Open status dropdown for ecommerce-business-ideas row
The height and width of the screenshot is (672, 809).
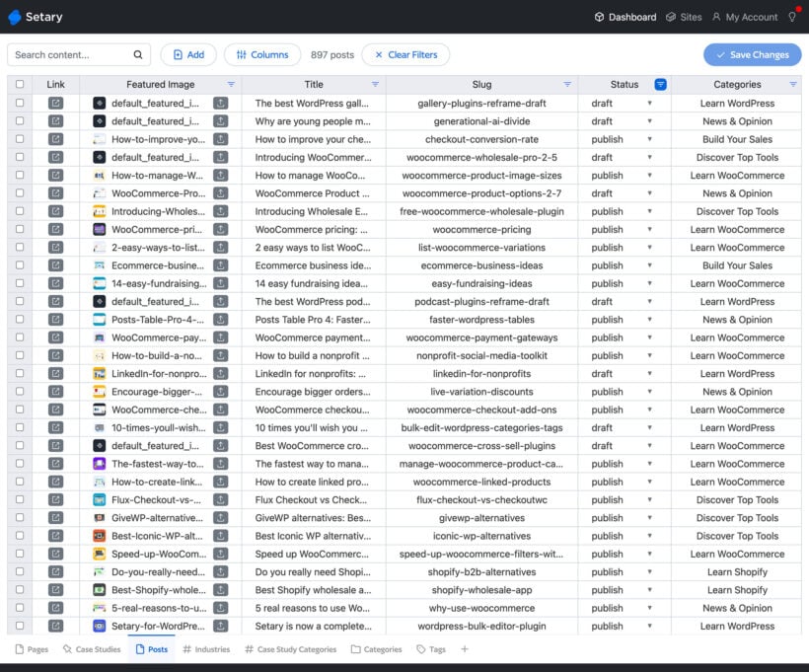click(649, 265)
